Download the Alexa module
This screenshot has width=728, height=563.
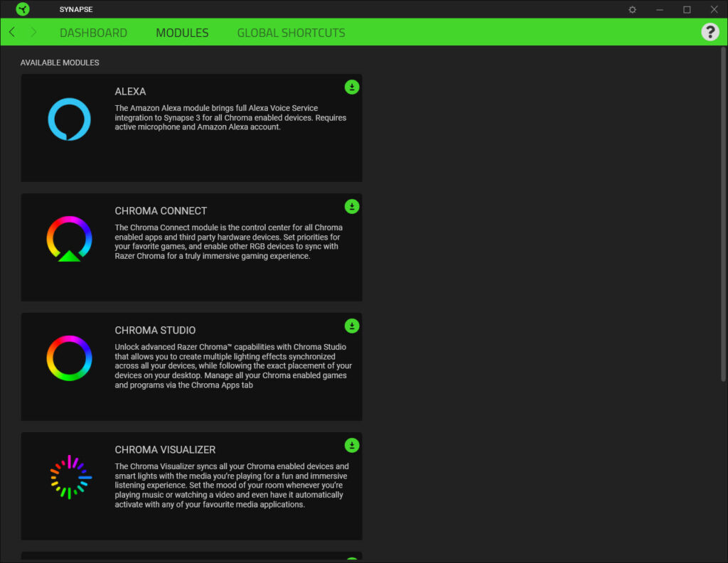pyautogui.click(x=352, y=87)
